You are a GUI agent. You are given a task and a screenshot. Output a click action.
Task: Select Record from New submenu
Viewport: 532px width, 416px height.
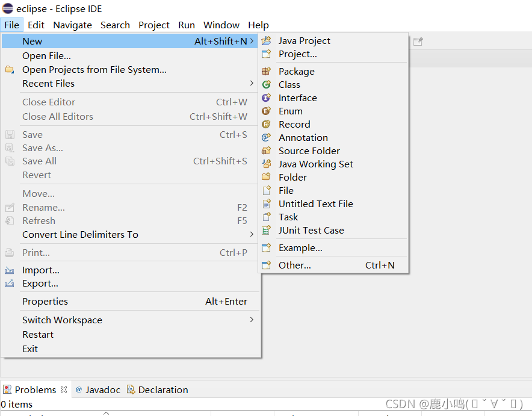[x=333, y=124]
